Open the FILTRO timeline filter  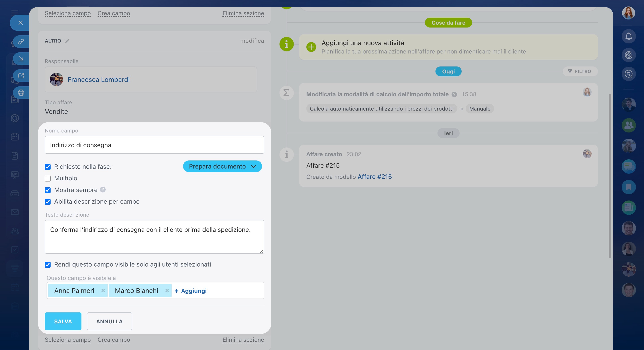click(x=580, y=72)
